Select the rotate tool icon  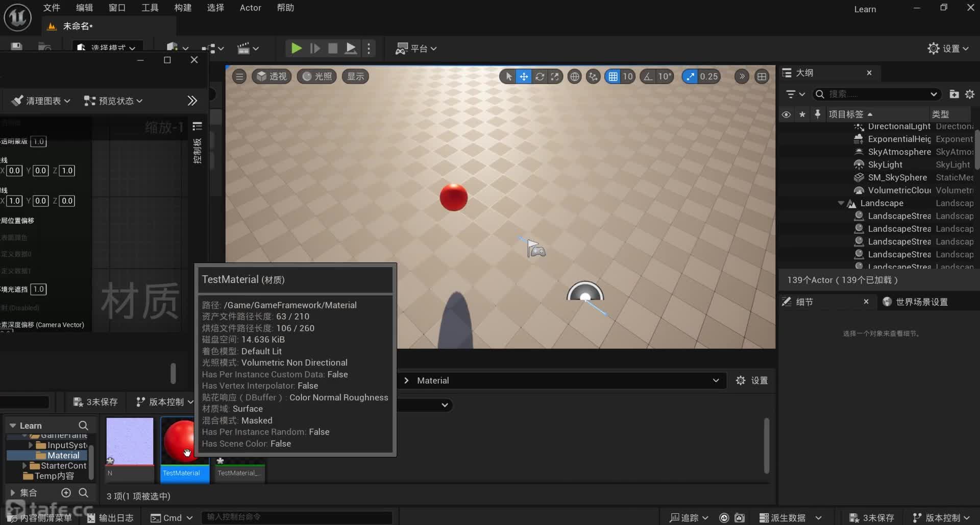coord(540,77)
